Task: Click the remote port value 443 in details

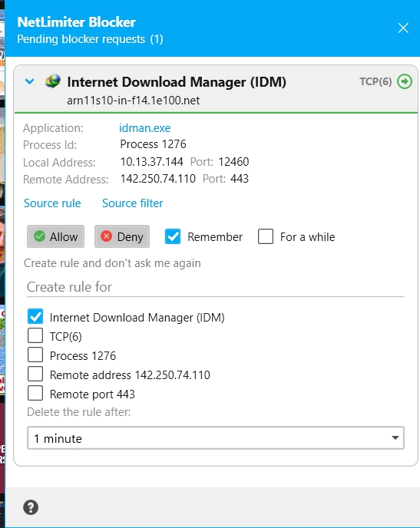Action: (240, 179)
